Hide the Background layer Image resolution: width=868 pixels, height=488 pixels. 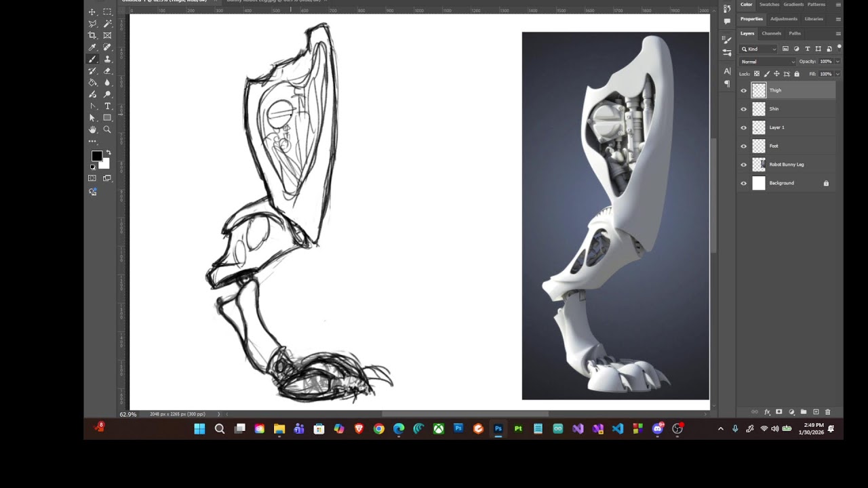point(744,183)
